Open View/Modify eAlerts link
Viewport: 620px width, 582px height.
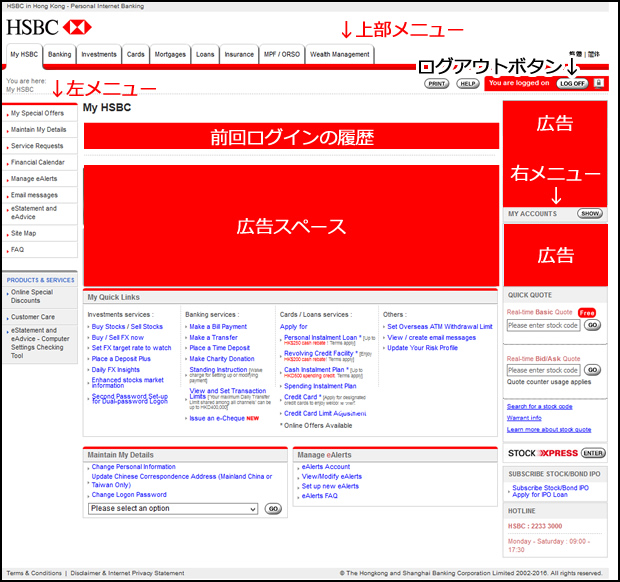[x=331, y=476]
